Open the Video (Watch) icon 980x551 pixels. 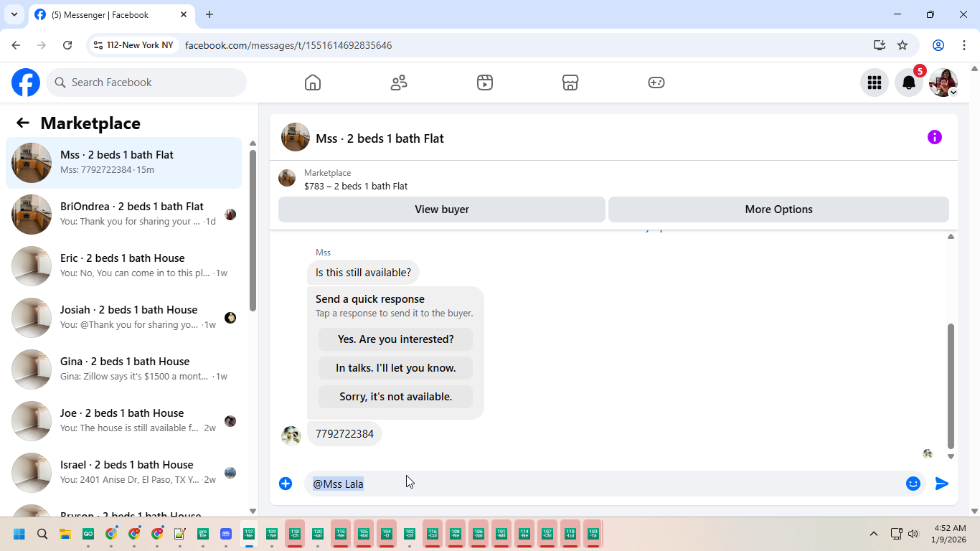485,83
